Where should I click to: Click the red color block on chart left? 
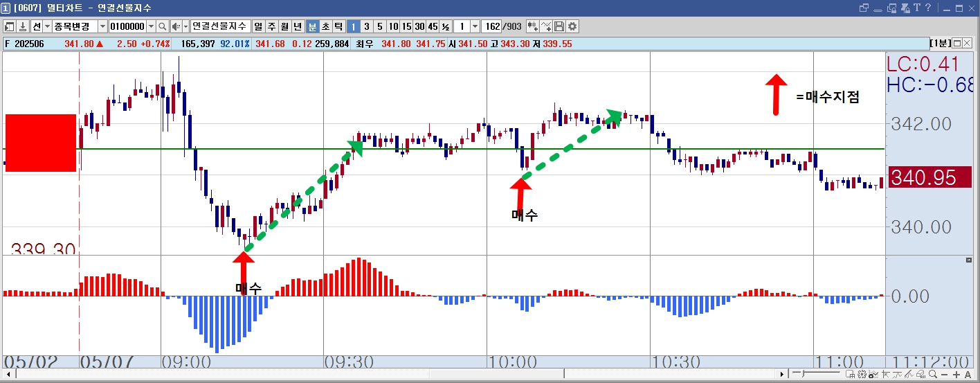pyautogui.click(x=41, y=143)
